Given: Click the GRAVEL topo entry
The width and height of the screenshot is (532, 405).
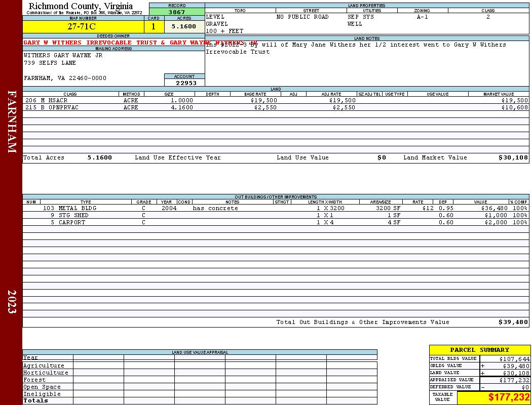Looking at the screenshot, I should (217, 24).
